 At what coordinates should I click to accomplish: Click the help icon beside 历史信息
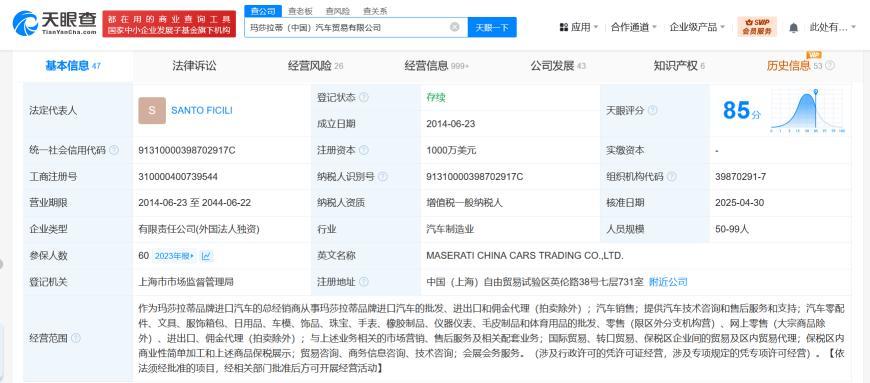(829, 65)
